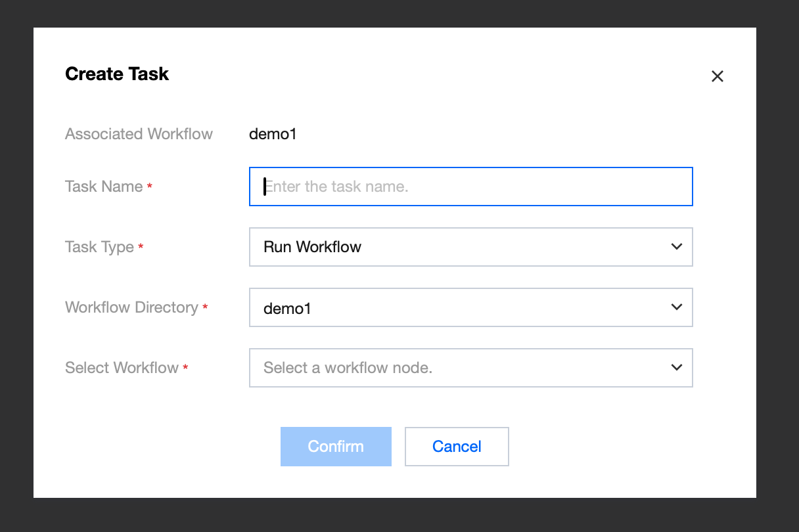
Task: Click the Task Type label
Action: click(x=99, y=247)
